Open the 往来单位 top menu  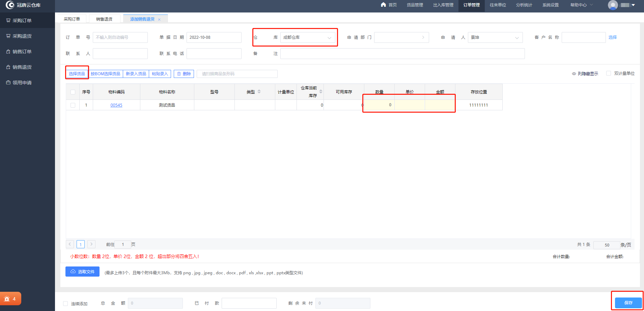click(x=498, y=5)
